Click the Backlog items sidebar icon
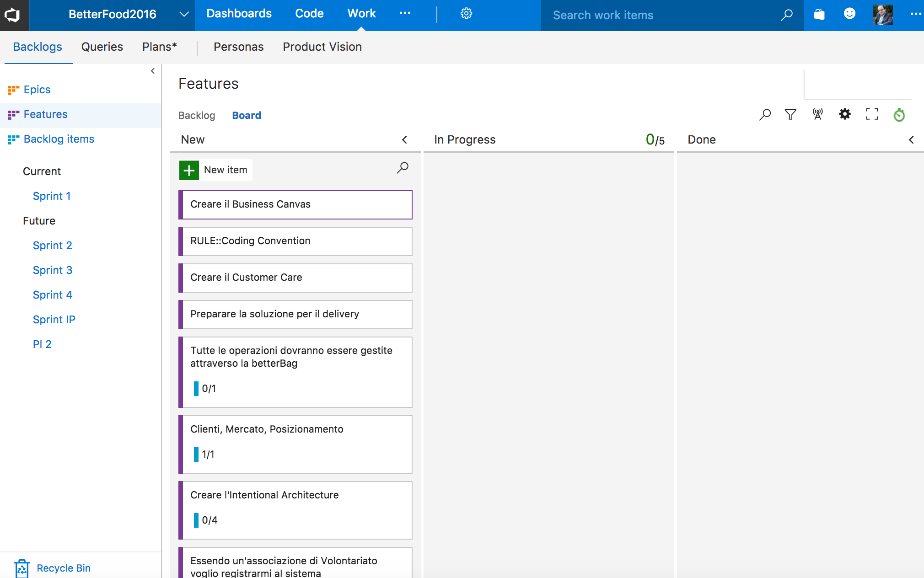Screen dimensions: 924x578 (x=13, y=139)
